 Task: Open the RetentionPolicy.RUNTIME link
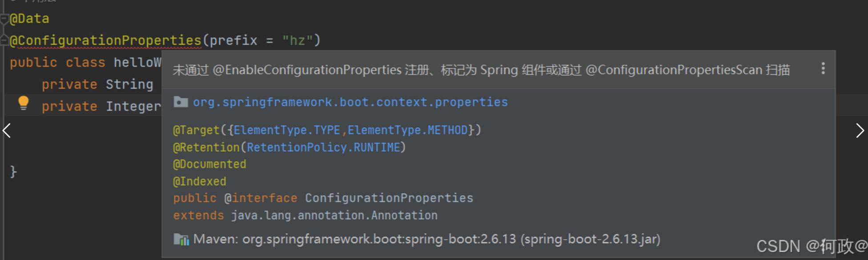323,148
